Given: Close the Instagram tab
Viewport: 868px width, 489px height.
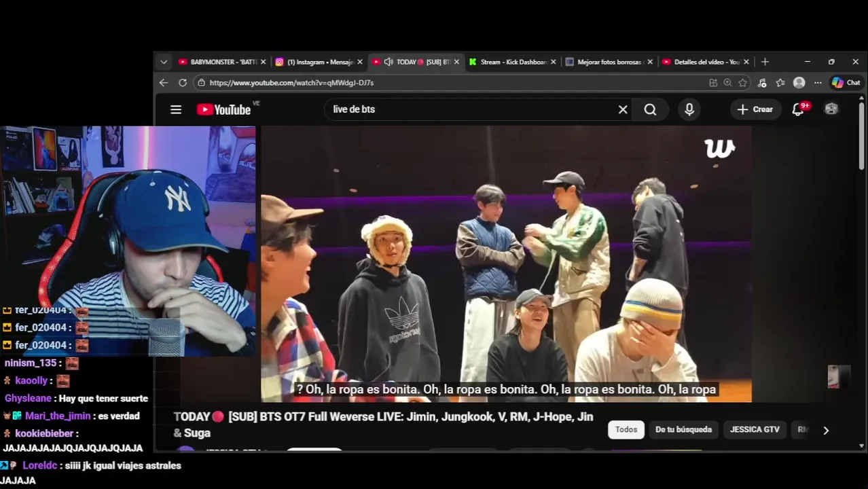Looking at the screenshot, I should pyautogui.click(x=360, y=62).
